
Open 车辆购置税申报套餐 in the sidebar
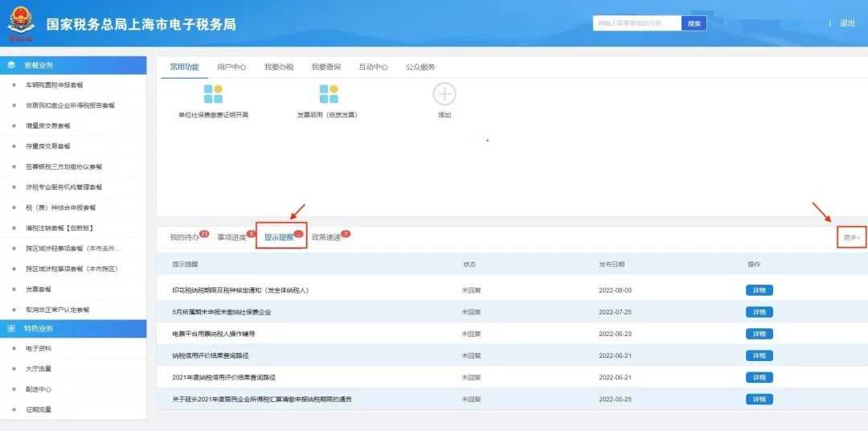[x=55, y=84]
